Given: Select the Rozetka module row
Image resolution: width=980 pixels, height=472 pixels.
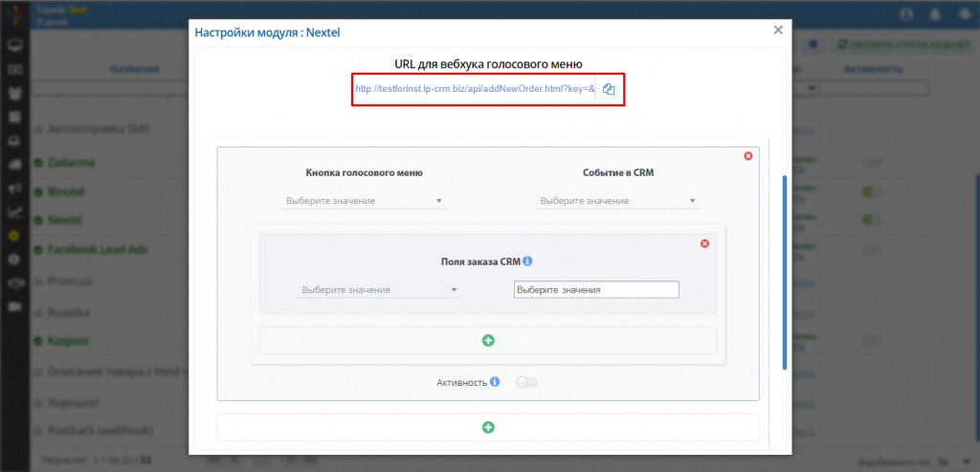Looking at the screenshot, I should point(68,311).
